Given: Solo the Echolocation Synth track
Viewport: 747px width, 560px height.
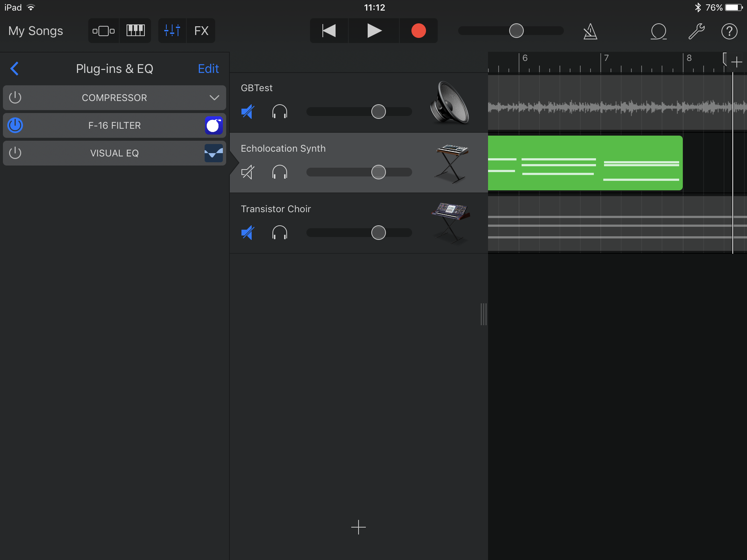Looking at the screenshot, I should point(280,172).
